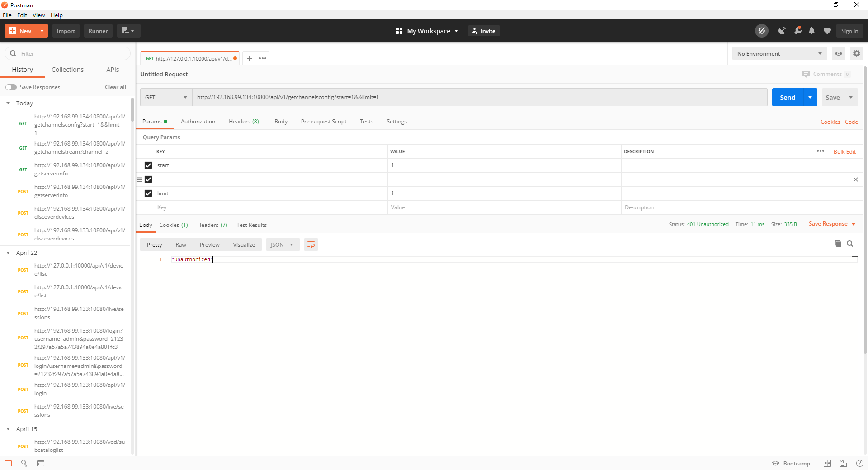Open Save Response dropdown
The width and height of the screenshot is (868, 470).
click(x=832, y=224)
